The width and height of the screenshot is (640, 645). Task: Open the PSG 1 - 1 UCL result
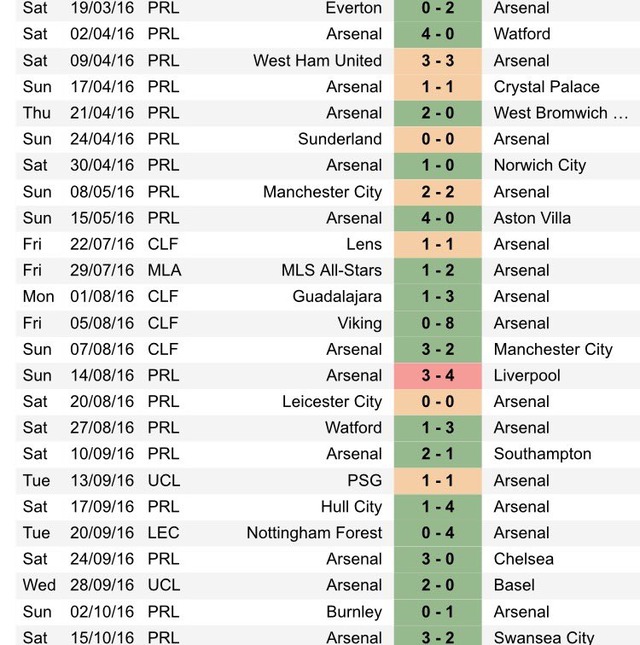coord(438,480)
